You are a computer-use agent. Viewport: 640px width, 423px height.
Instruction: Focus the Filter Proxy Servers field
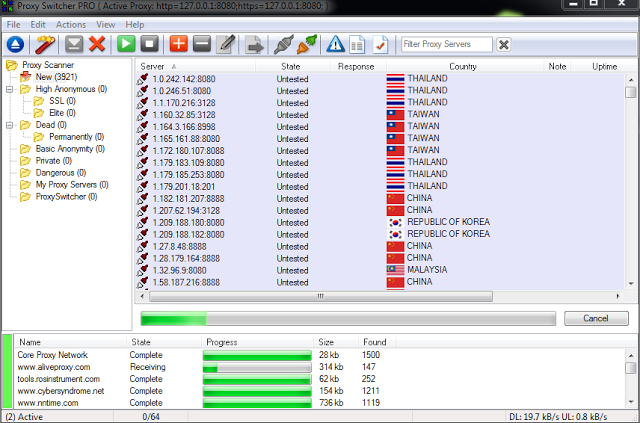tap(447, 44)
